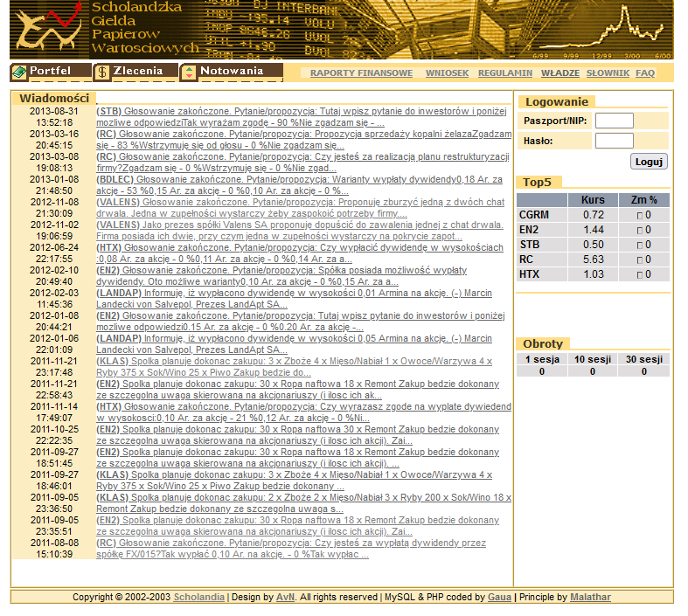Switch to the Notowania tab
Image resolution: width=688 pixels, height=616 pixels.
coord(232,71)
